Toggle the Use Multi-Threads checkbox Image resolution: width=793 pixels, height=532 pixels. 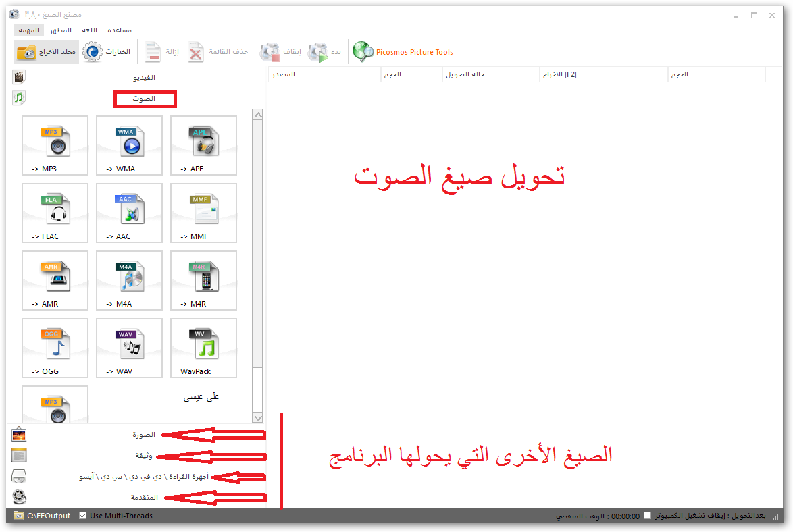(83, 516)
